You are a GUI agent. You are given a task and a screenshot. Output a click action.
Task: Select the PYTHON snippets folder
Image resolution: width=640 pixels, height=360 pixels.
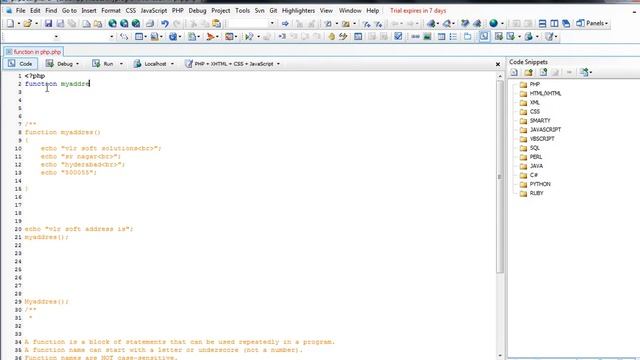coord(535,184)
